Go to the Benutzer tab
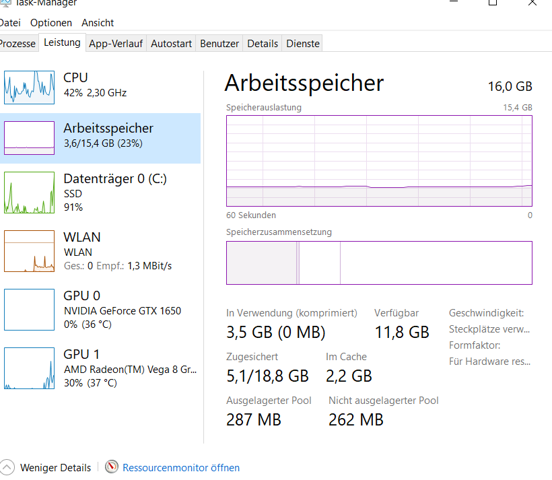552x480 pixels. 219,44
